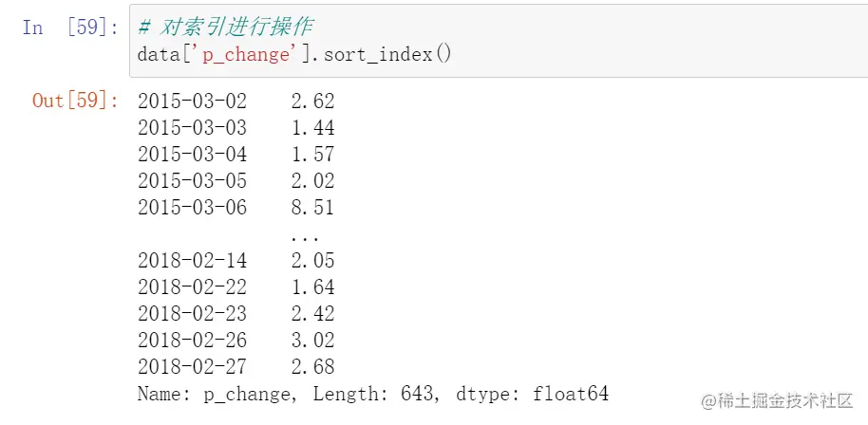Click the 2.02 output value
The image size is (868, 425).
coord(313,180)
